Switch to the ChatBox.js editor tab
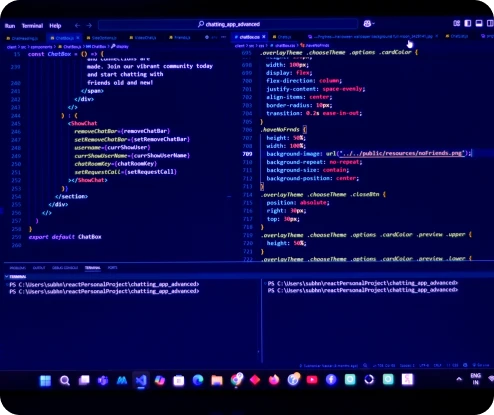The image size is (494, 415). coord(63,38)
